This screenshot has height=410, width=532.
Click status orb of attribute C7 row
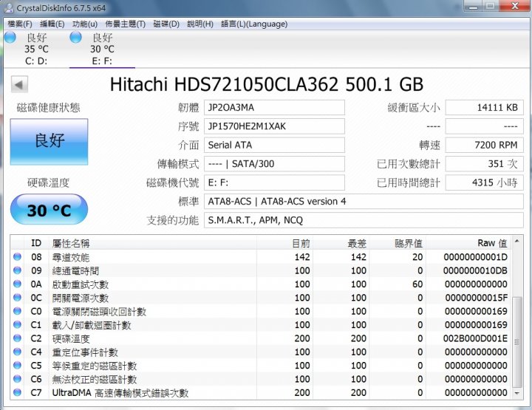click(x=17, y=392)
